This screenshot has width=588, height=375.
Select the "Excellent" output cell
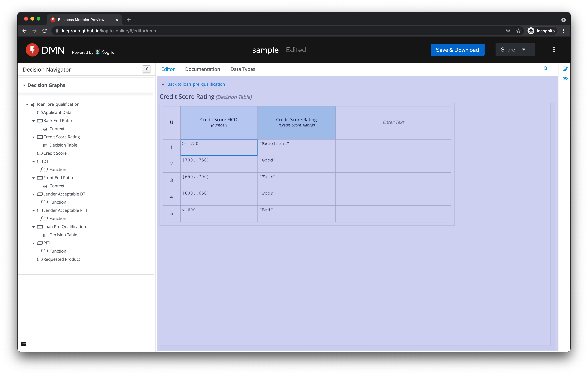[297, 147]
